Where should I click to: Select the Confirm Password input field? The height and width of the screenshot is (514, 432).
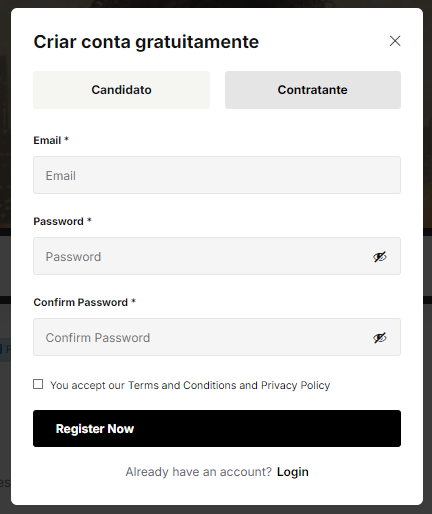pos(217,337)
